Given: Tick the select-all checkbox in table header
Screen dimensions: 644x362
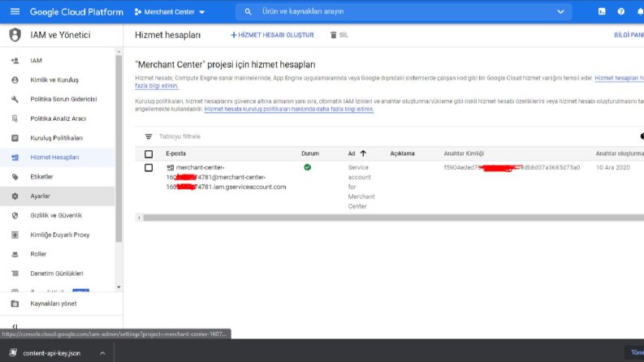Looking at the screenshot, I should pos(149,154).
